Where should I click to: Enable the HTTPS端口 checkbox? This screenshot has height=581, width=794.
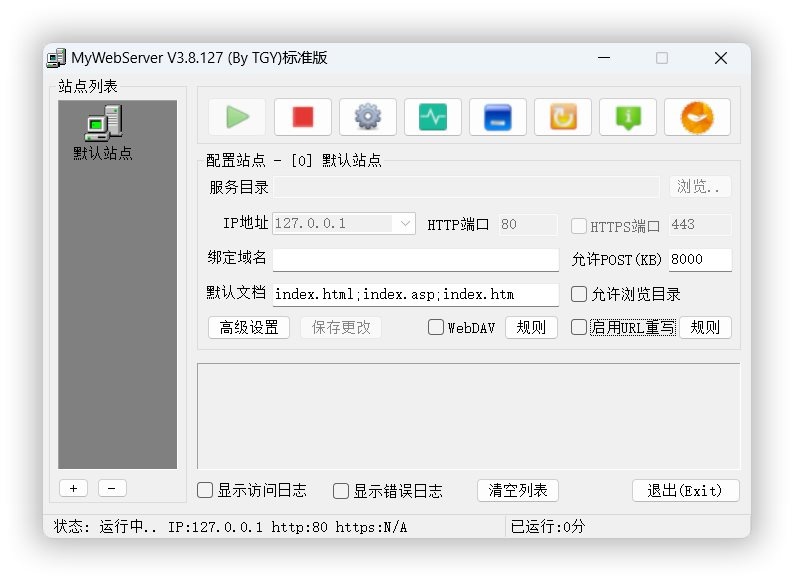pos(579,226)
